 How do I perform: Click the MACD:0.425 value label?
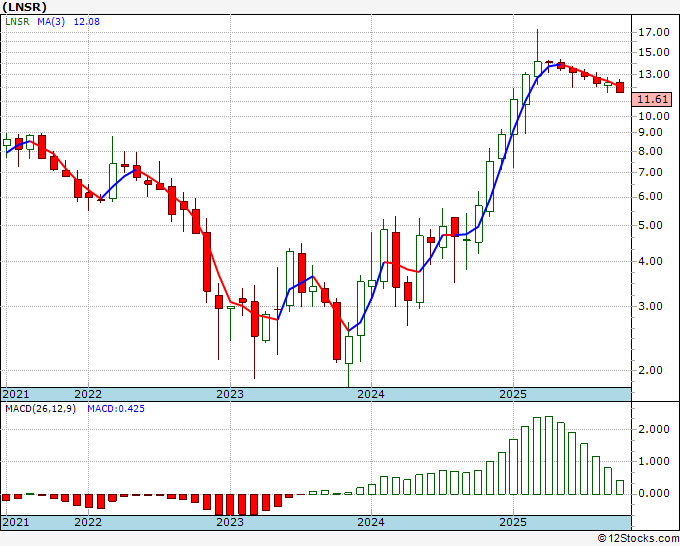pyautogui.click(x=116, y=409)
